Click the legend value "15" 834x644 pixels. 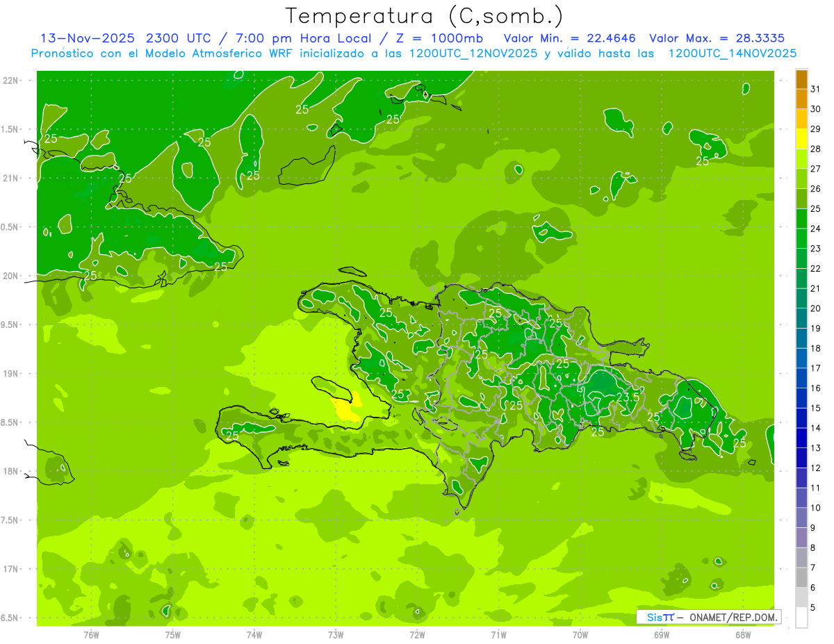(x=816, y=408)
